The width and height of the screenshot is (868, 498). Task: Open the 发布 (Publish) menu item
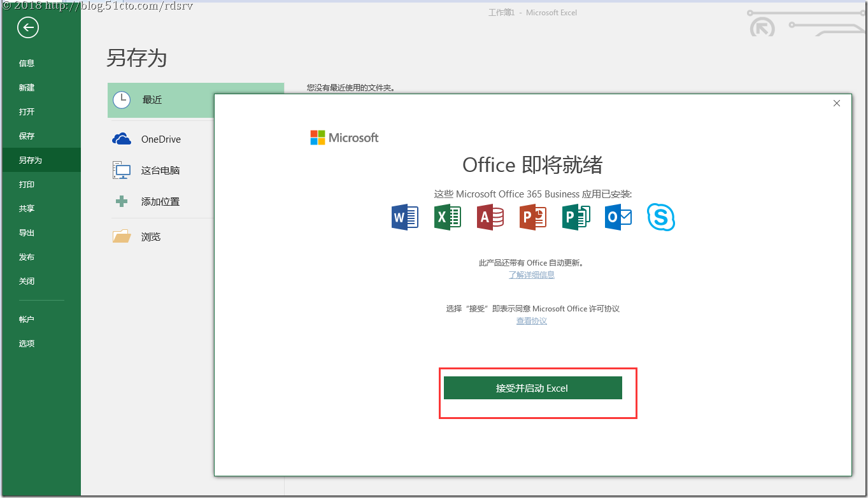click(40, 257)
